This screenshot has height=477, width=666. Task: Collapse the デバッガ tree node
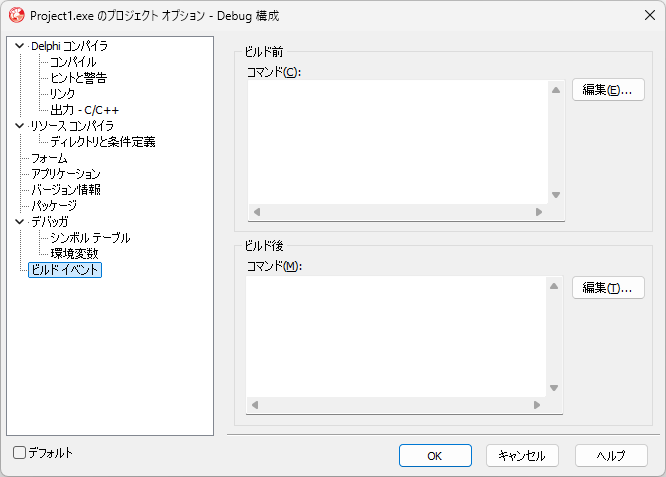(x=20, y=222)
